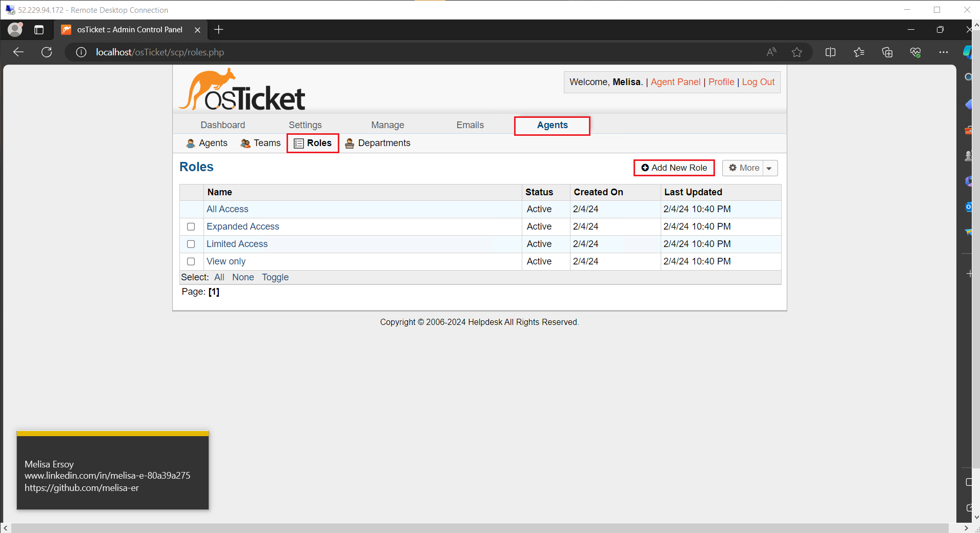Open the browser profile avatar
980x533 pixels.
click(x=15, y=30)
